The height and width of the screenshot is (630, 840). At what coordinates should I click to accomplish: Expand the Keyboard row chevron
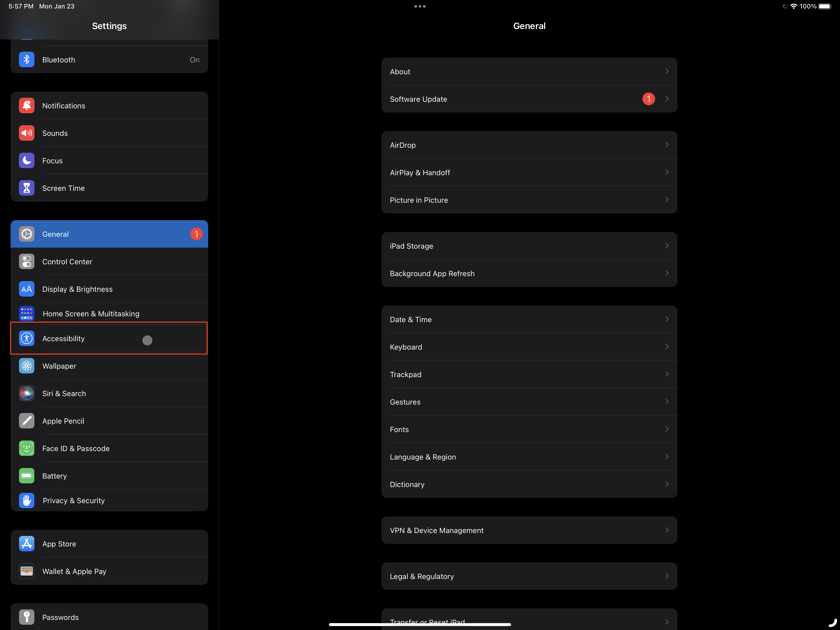point(667,346)
